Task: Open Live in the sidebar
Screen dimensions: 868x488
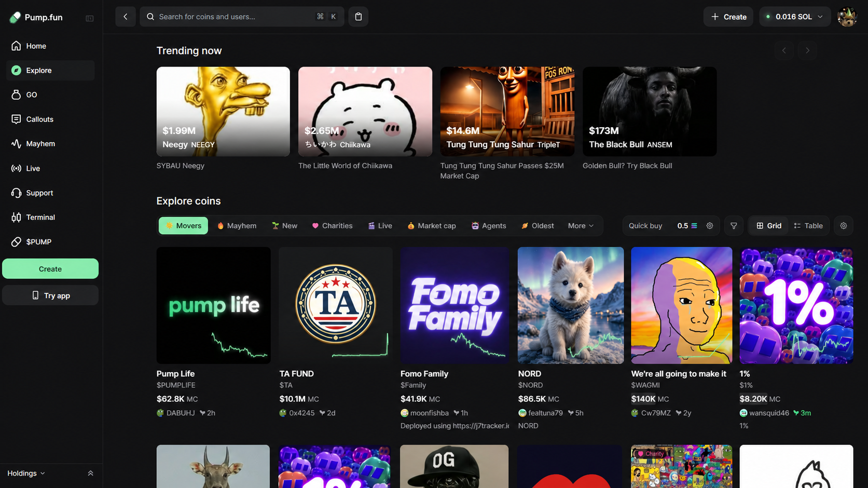Action: coord(50,168)
